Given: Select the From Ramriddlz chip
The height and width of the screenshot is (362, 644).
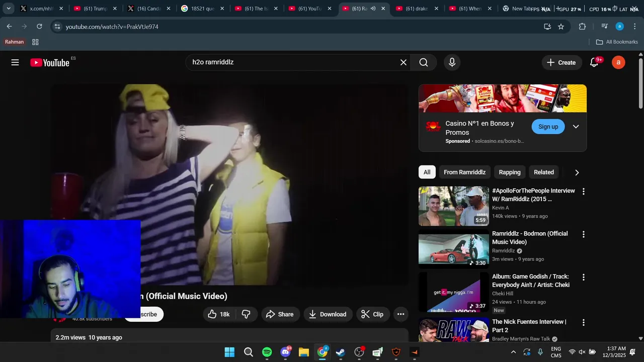Looking at the screenshot, I should point(464,172).
